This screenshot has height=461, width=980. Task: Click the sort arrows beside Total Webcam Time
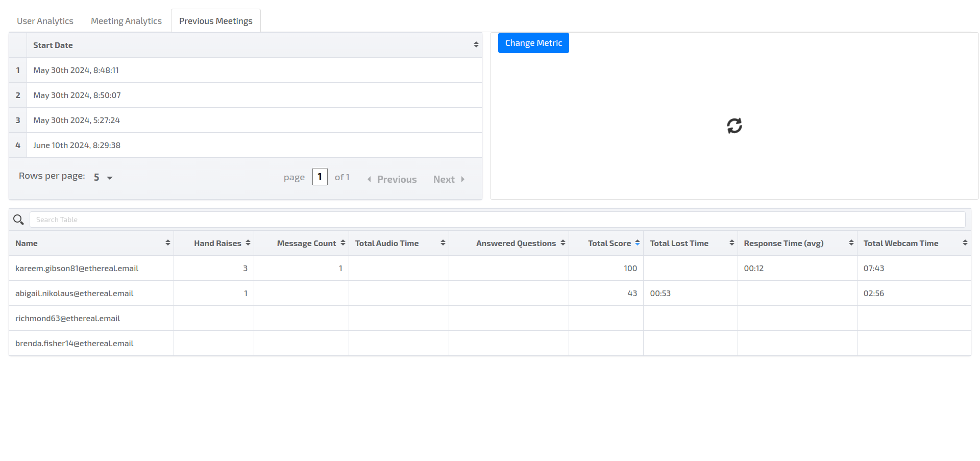965,243
